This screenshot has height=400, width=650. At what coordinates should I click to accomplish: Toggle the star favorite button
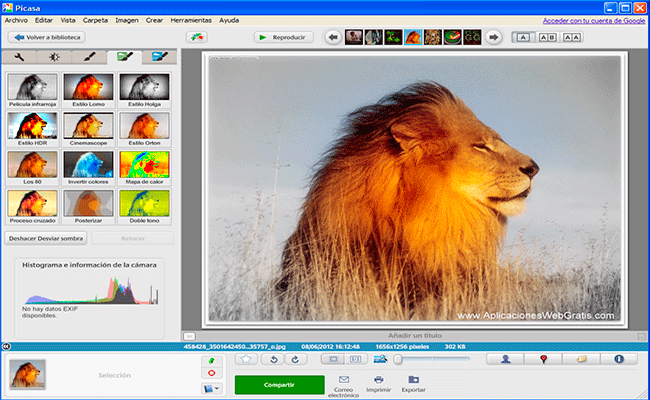pyautogui.click(x=246, y=359)
